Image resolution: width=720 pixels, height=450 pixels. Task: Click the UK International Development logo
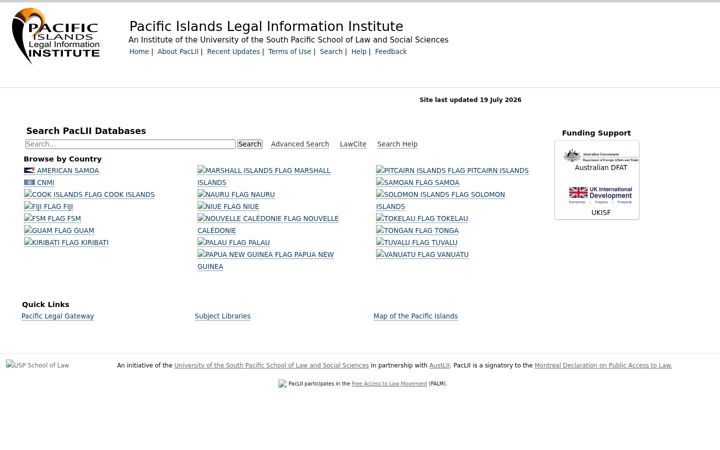coord(601,195)
